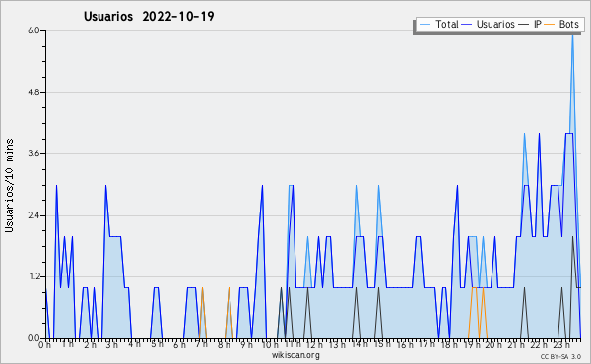Click the x-axis label '7 h'
591x364 pixels.
point(202,344)
